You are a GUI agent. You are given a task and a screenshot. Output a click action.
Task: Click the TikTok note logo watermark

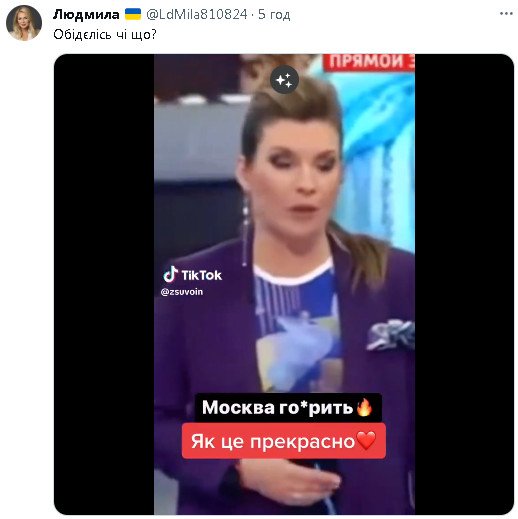pyautogui.click(x=171, y=274)
